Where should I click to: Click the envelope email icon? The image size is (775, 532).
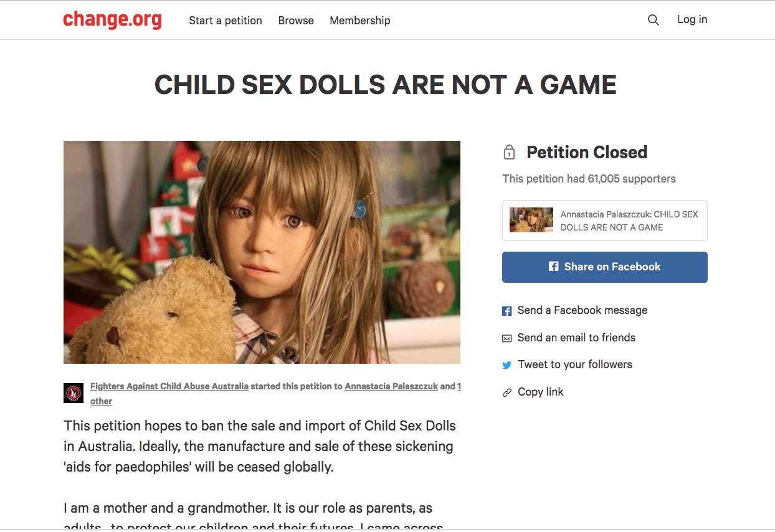pos(507,338)
